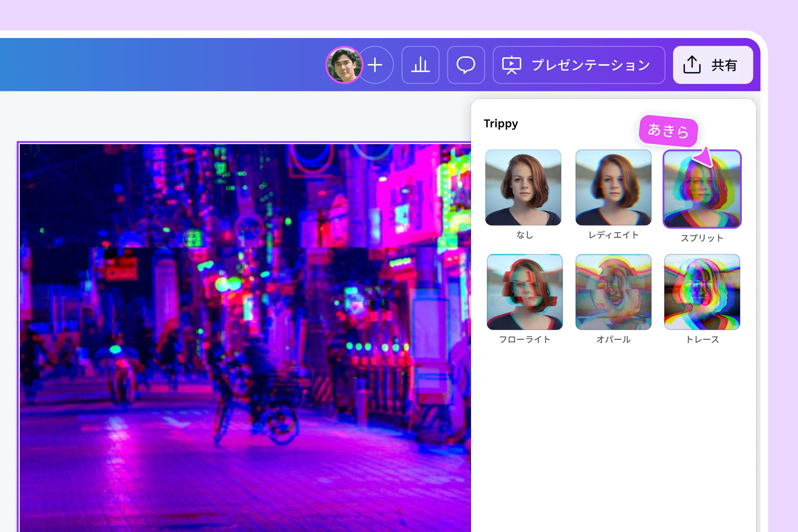Select the なし effect thumbnail
This screenshot has height=532, width=798.
523,188
